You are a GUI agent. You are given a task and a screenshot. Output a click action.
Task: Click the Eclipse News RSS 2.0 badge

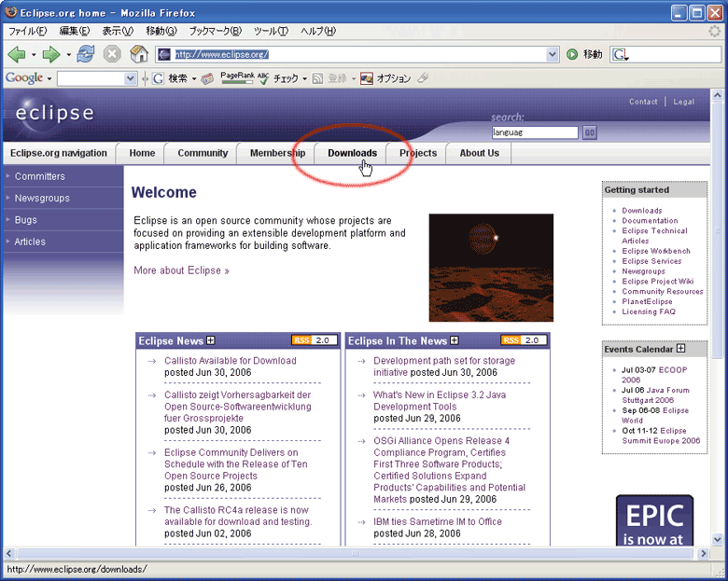point(315,340)
